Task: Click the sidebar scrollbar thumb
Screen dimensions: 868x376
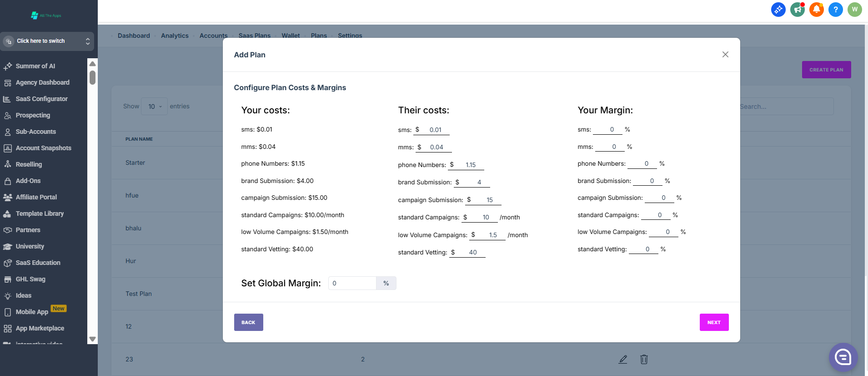Action: [x=92, y=77]
